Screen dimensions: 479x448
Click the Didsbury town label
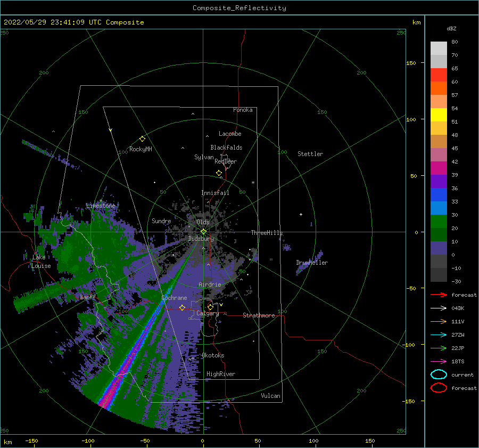tap(201, 239)
